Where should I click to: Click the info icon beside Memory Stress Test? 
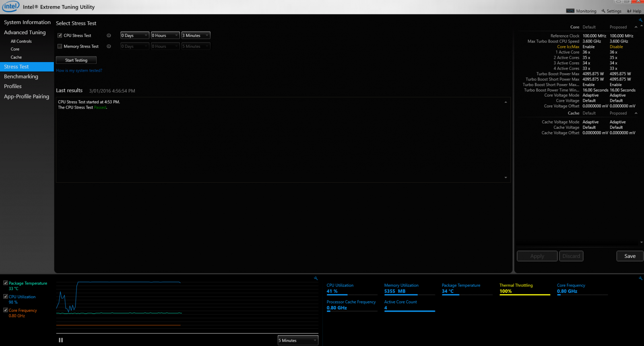click(x=109, y=46)
